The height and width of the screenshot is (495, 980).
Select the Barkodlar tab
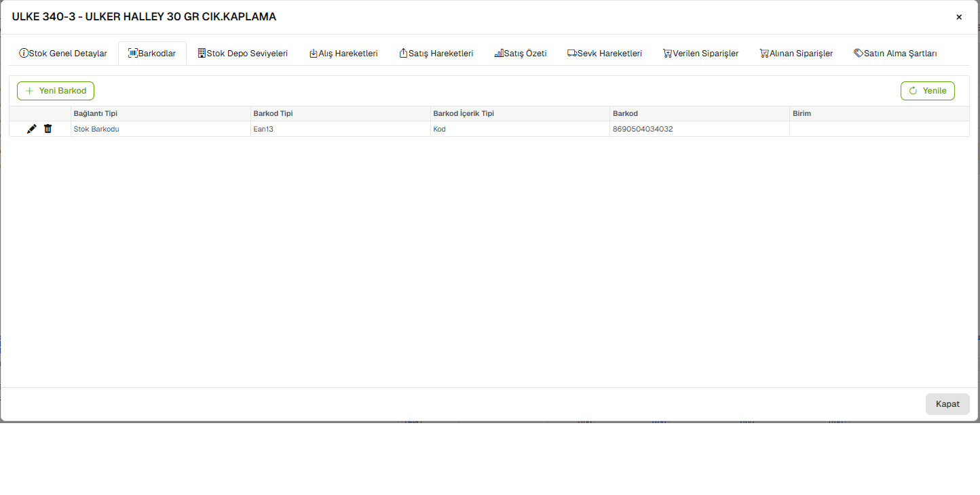coord(152,54)
